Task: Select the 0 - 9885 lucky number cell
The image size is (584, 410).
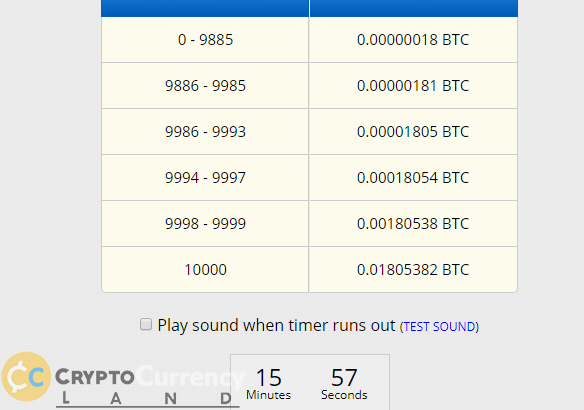Action: 205,40
